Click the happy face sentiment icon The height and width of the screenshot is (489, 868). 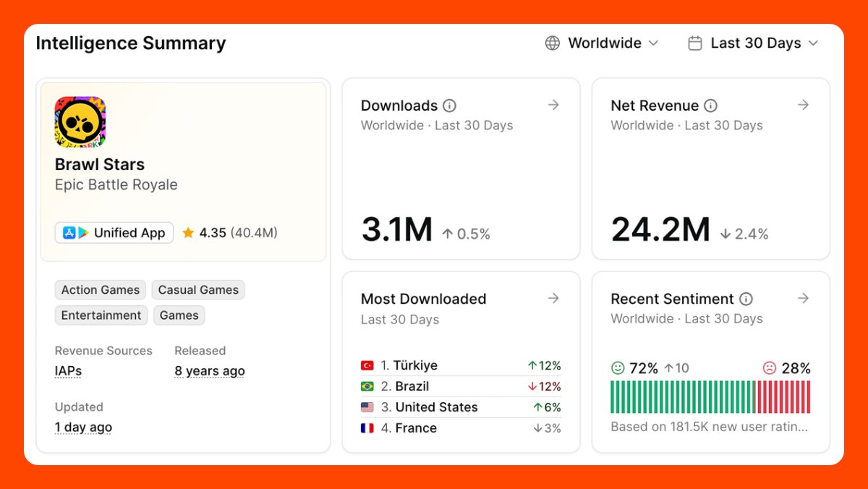(x=618, y=368)
